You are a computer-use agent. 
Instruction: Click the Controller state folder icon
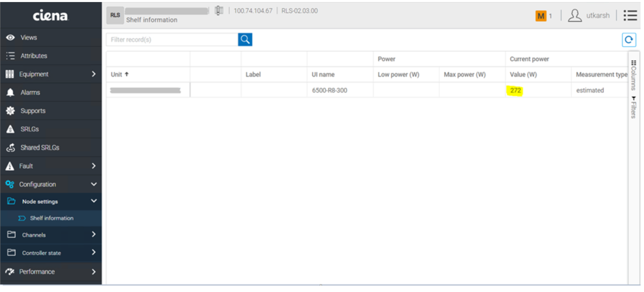[12, 252]
